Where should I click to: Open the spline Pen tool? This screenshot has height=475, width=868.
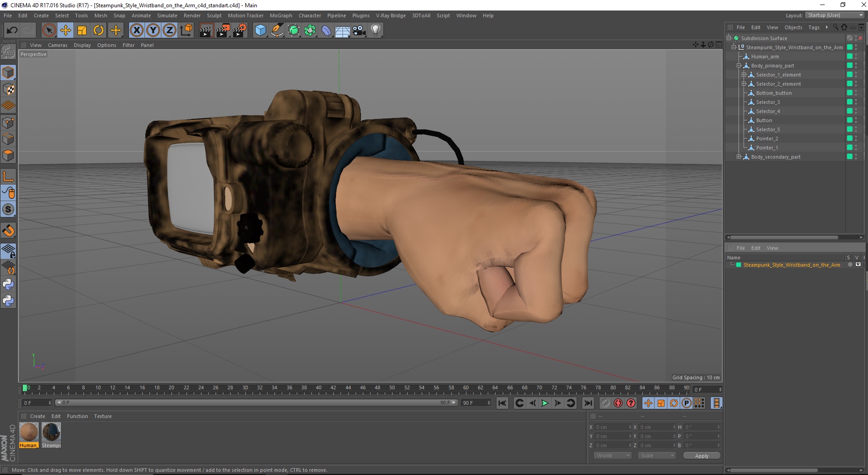point(277,31)
